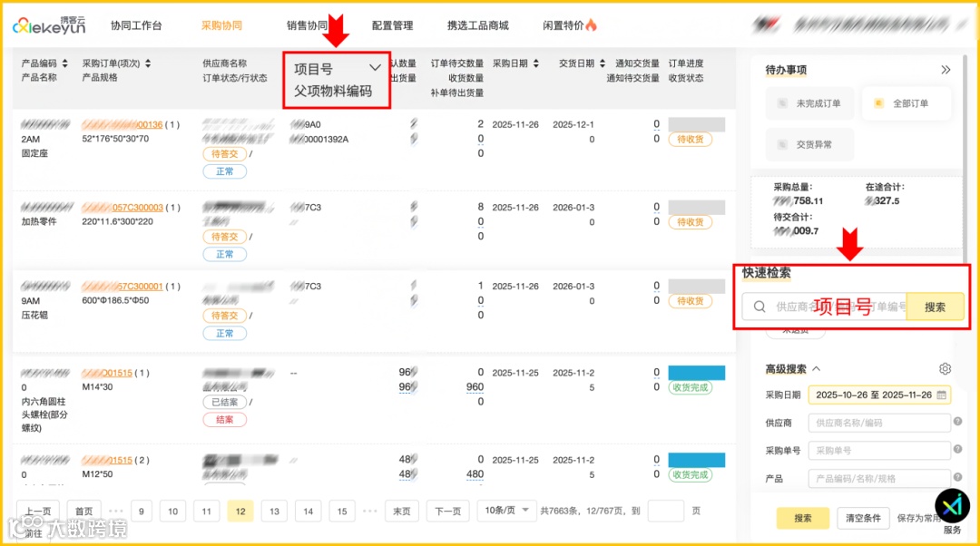Switch to the 销售协同 menu
The width and height of the screenshot is (980, 546).
[x=307, y=25]
